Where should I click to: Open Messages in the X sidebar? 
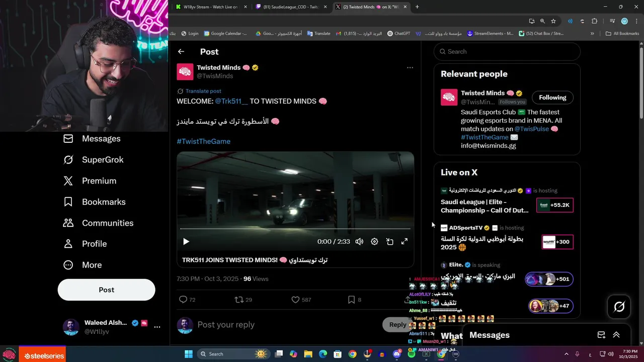coord(92,139)
